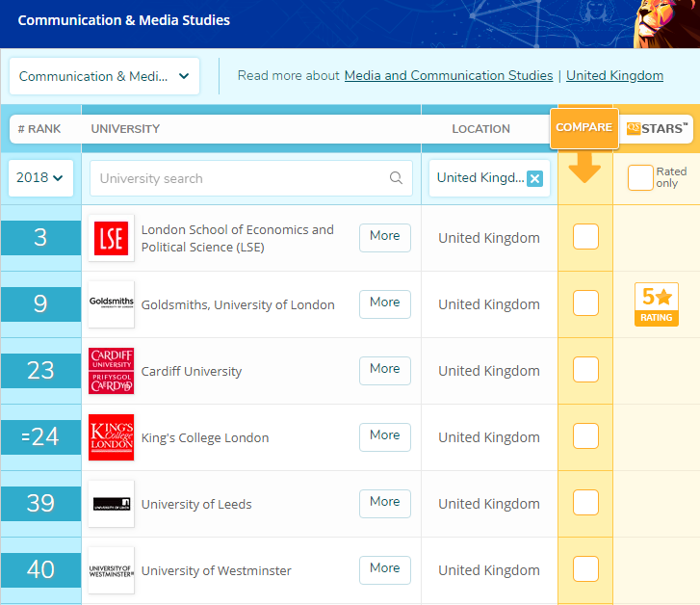
Task: Click the University of Leeds logo
Action: point(111,504)
